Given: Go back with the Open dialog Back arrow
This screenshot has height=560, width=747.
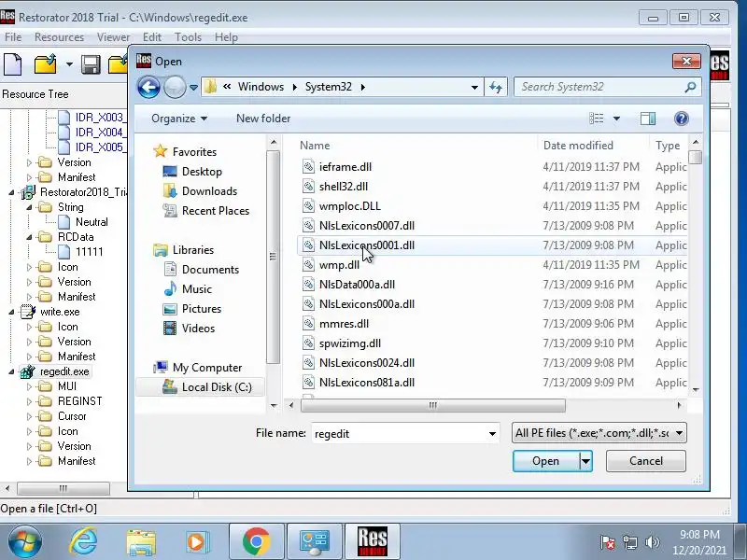Looking at the screenshot, I should [148, 87].
